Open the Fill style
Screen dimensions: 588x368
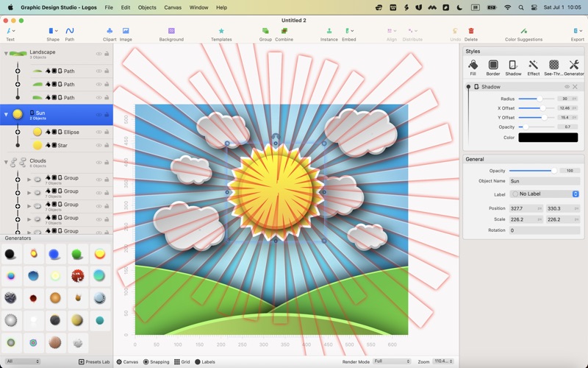pos(473,68)
